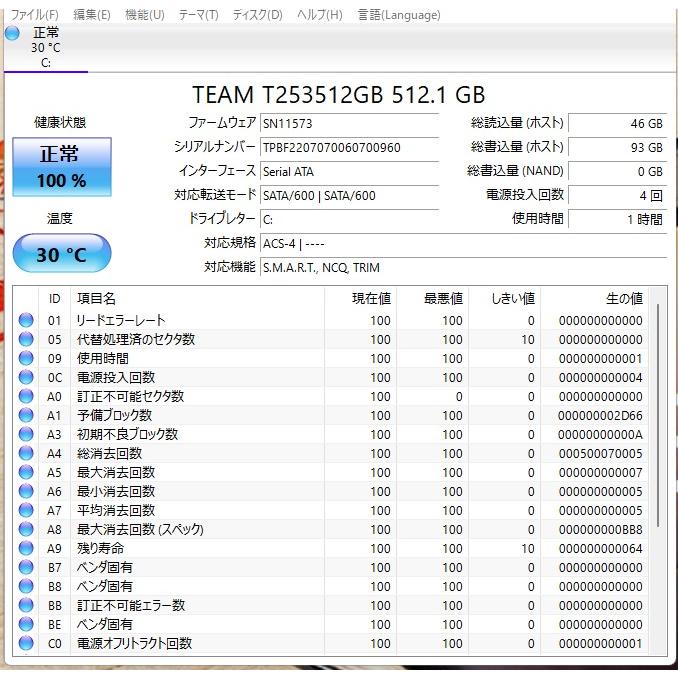Viewport: 678px width, 678px height.
Task: Click the standard field ACS-4 | ----
Action: 464,244
